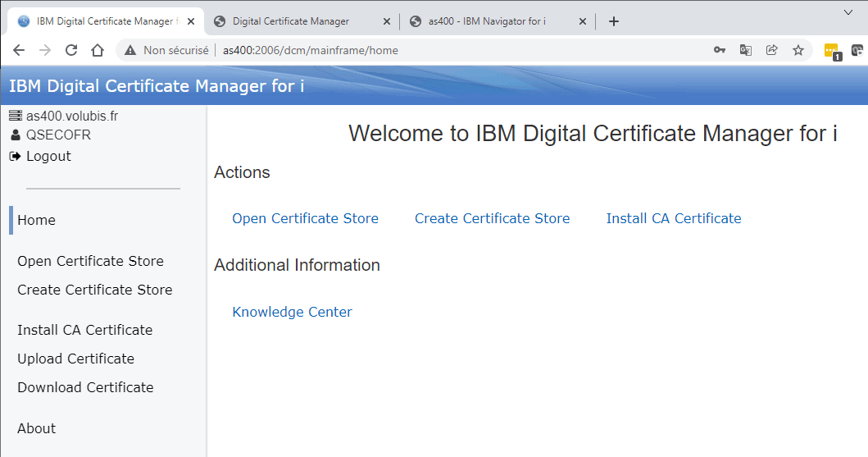Click the server icon beside as400.volubis.fr
The height and width of the screenshot is (457, 868).
[x=16, y=116]
